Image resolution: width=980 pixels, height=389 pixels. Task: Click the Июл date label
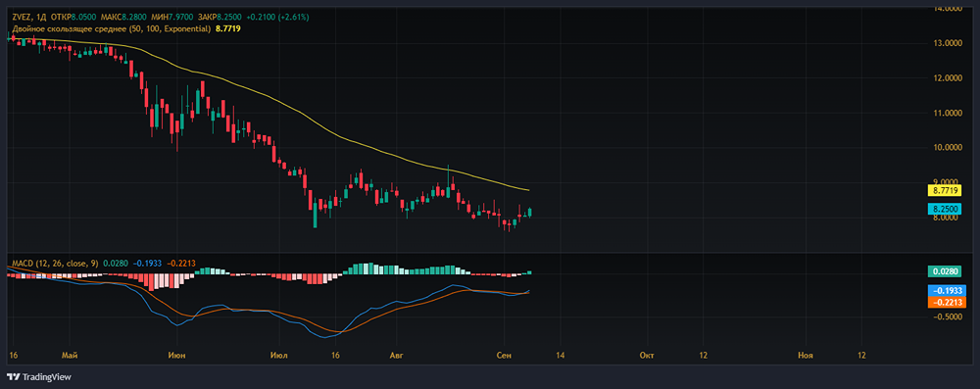[279, 356]
